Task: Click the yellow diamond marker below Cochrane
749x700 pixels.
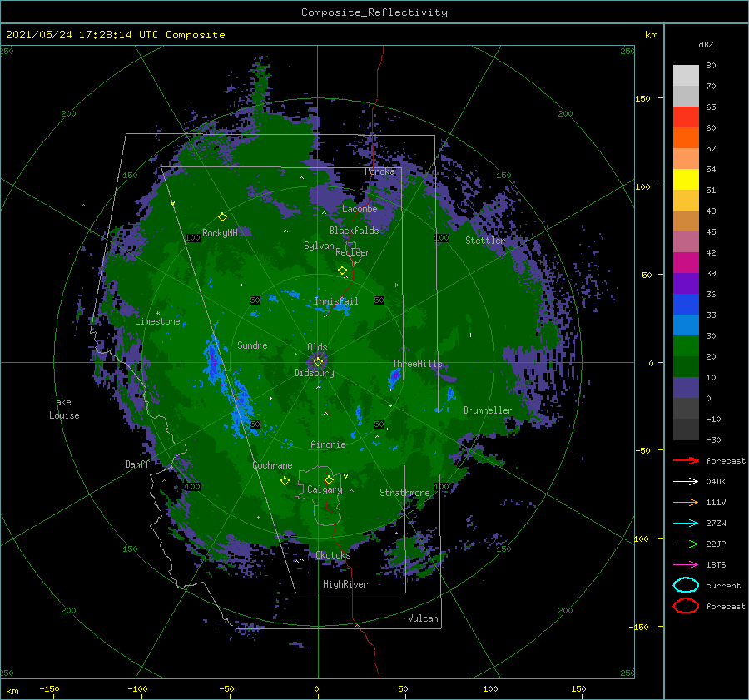Action: [x=285, y=481]
